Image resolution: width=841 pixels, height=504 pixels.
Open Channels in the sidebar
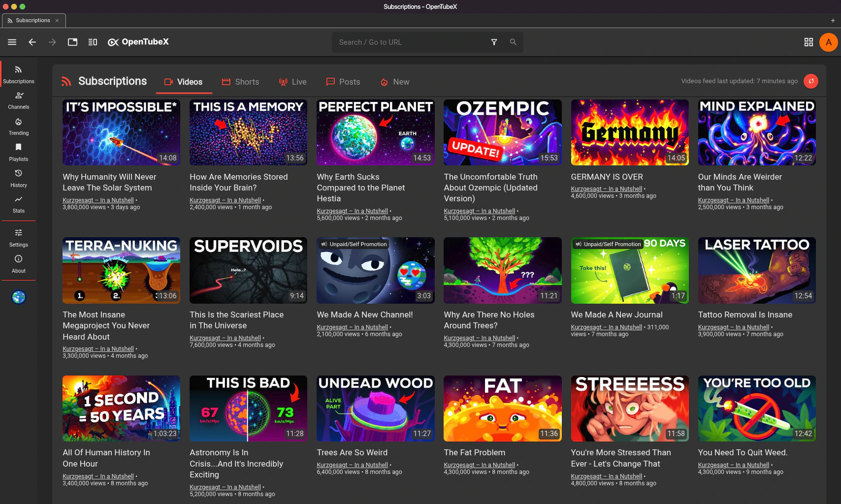[19, 100]
